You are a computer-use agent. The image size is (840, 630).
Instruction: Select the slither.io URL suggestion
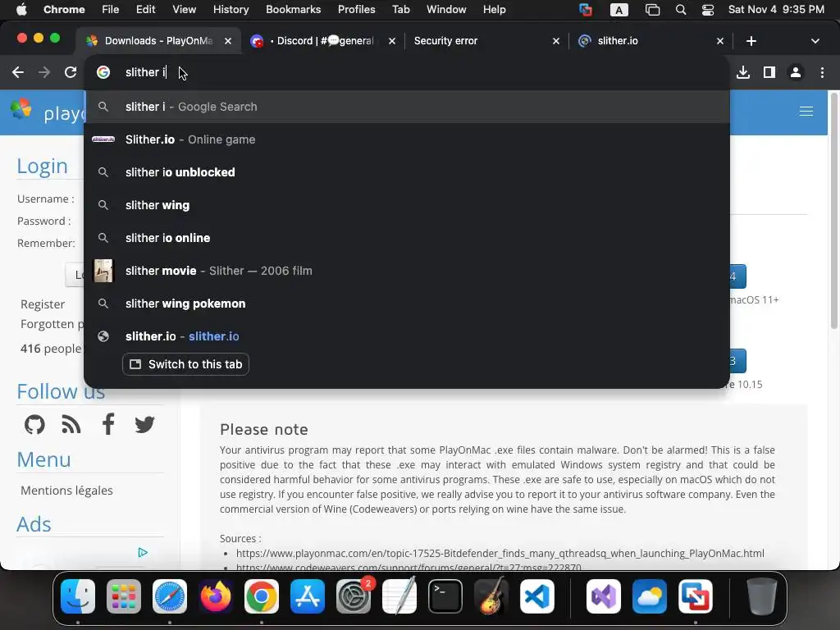click(407, 336)
